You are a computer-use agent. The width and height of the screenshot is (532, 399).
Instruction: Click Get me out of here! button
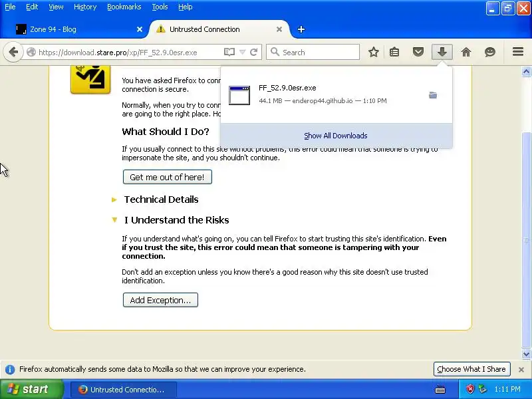click(168, 177)
